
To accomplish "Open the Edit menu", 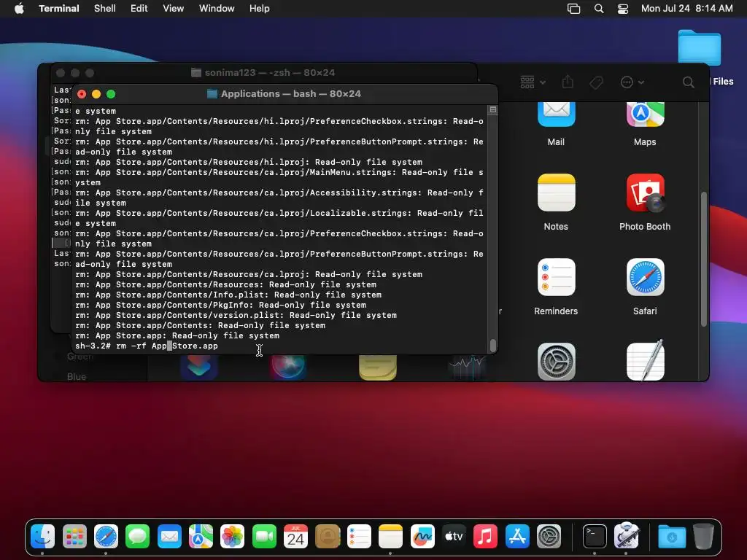I will click(x=139, y=8).
